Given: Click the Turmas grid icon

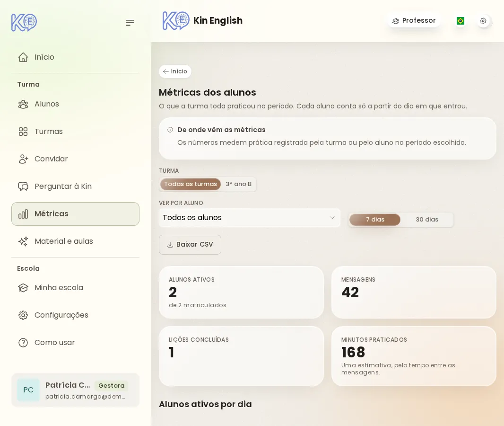Looking at the screenshot, I should [x=23, y=132].
